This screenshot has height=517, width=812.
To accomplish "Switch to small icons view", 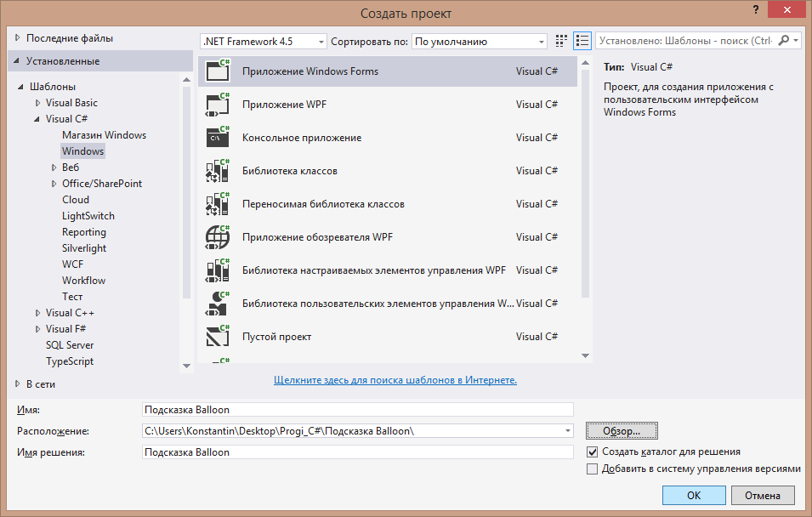I will 561,41.
